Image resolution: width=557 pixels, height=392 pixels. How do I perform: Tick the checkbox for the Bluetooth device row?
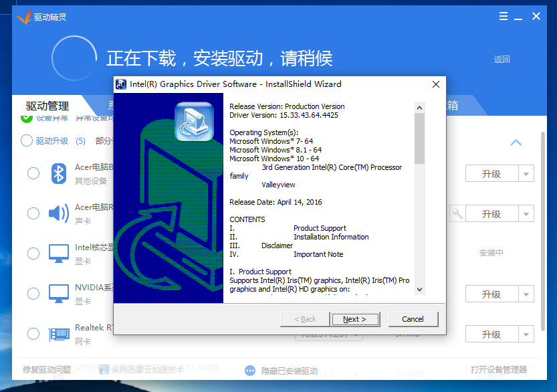point(33,174)
